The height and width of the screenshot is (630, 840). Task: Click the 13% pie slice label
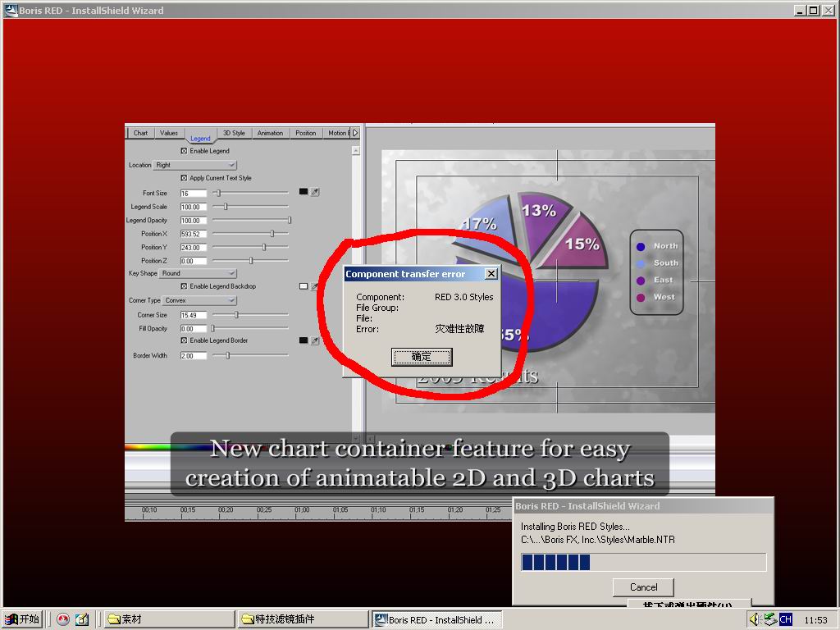tap(539, 211)
